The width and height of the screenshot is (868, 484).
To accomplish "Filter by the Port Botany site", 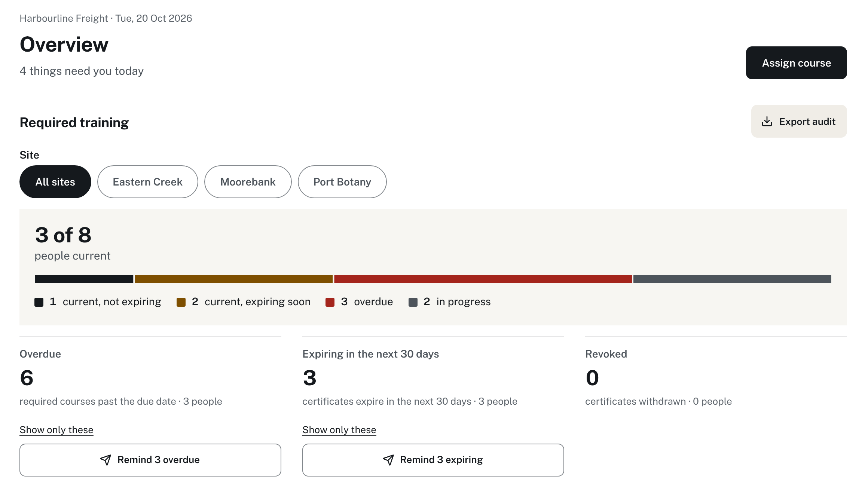I will [x=342, y=182].
